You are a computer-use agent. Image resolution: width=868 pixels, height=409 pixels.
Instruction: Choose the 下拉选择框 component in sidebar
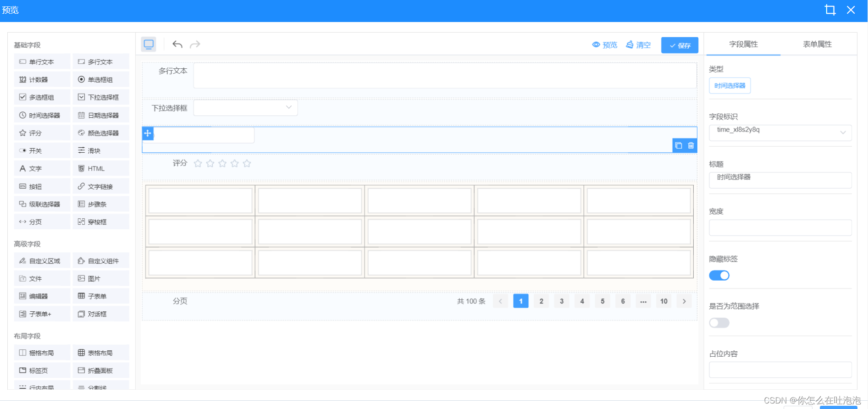click(x=101, y=97)
